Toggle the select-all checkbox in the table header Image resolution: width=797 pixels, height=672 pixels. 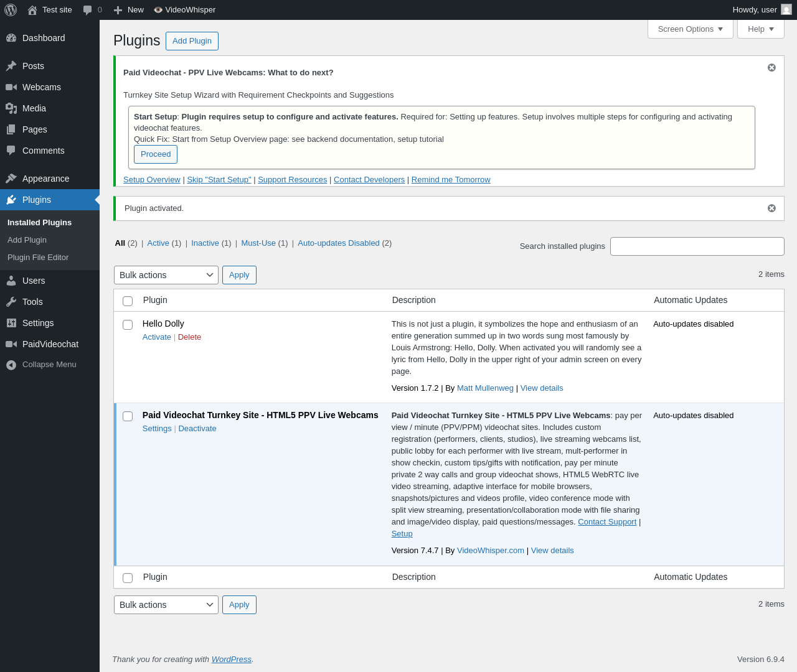click(128, 301)
